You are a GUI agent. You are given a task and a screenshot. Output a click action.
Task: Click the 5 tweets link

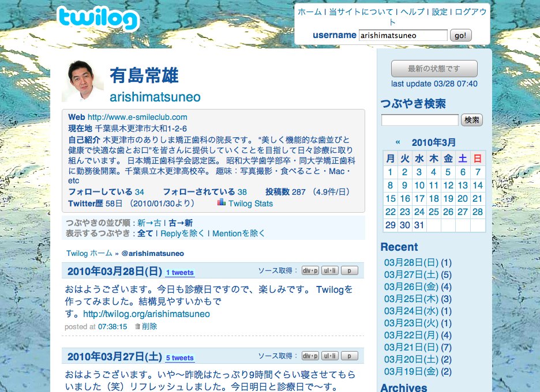tap(180, 358)
